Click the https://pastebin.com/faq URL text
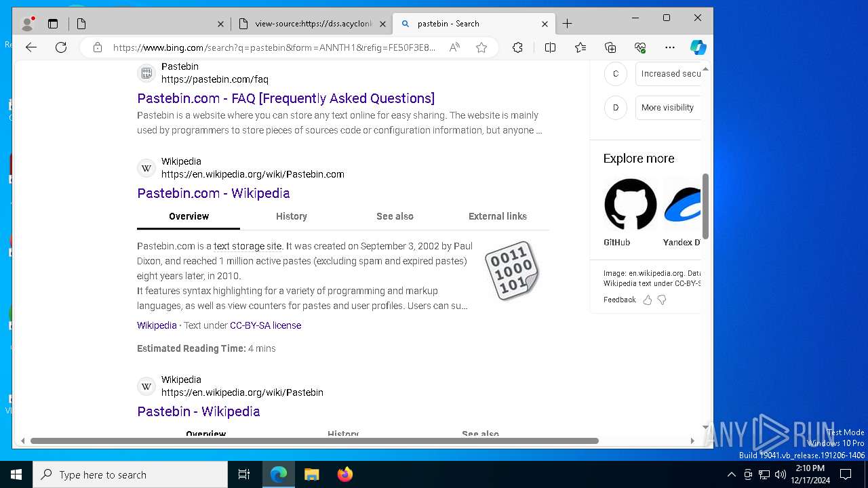This screenshot has height=488, width=868. click(215, 79)
